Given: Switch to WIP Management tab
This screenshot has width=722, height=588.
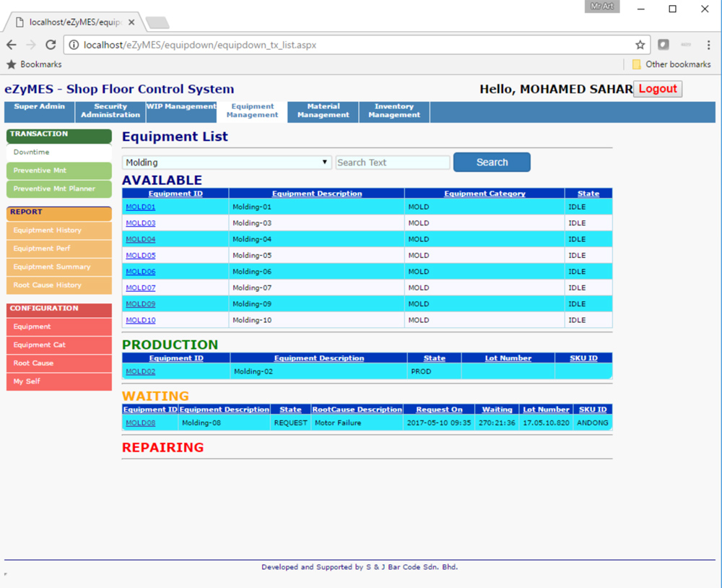Looking at the screenshot, I should (181, 107).
